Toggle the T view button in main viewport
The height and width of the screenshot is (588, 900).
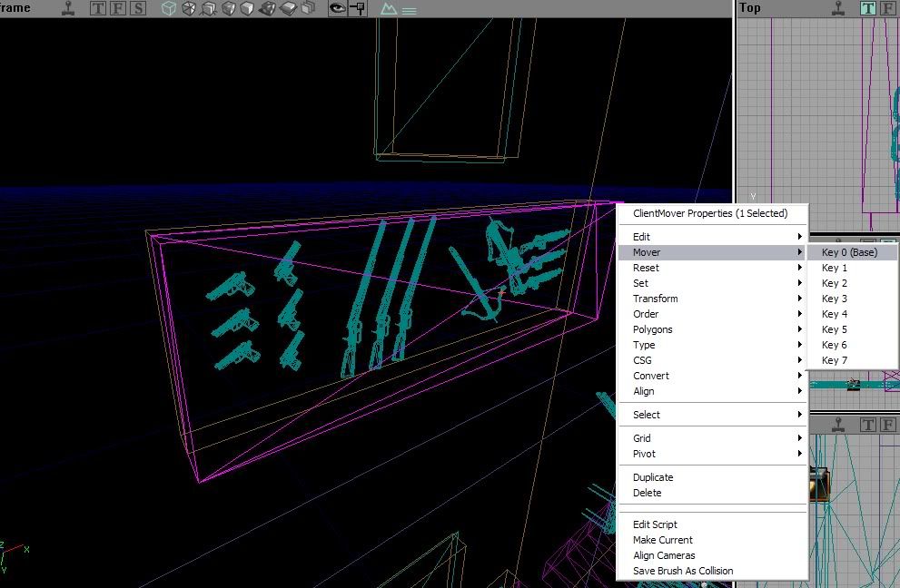click(x=98, y=8)
